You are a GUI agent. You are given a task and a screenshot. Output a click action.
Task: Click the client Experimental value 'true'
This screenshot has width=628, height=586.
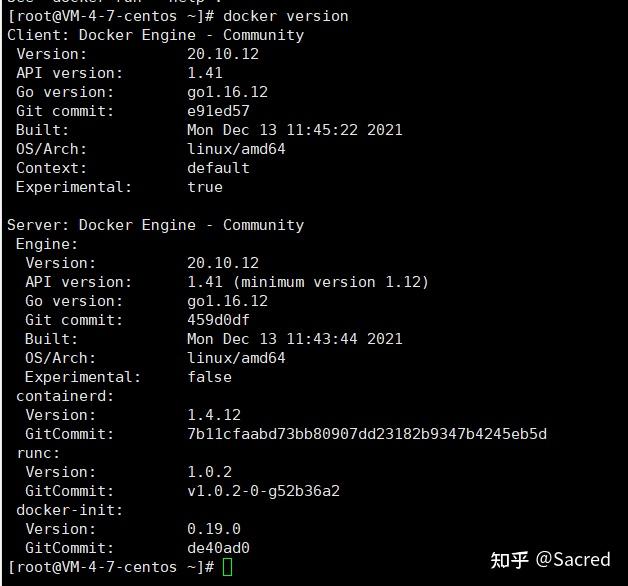[205, 187]
